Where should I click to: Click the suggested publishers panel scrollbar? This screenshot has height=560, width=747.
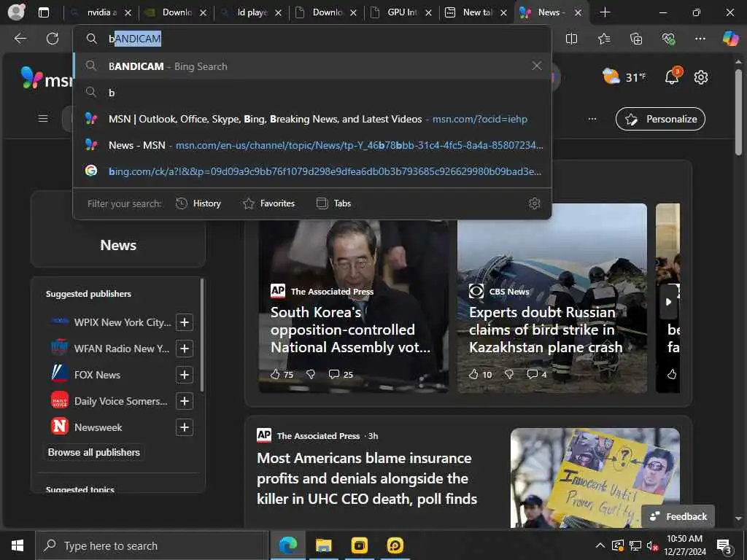202,335
